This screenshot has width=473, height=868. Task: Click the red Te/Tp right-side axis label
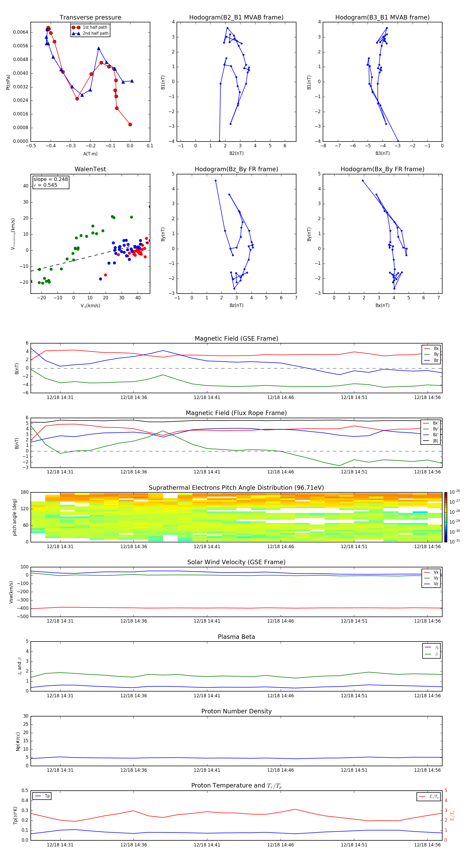(453, 815)
